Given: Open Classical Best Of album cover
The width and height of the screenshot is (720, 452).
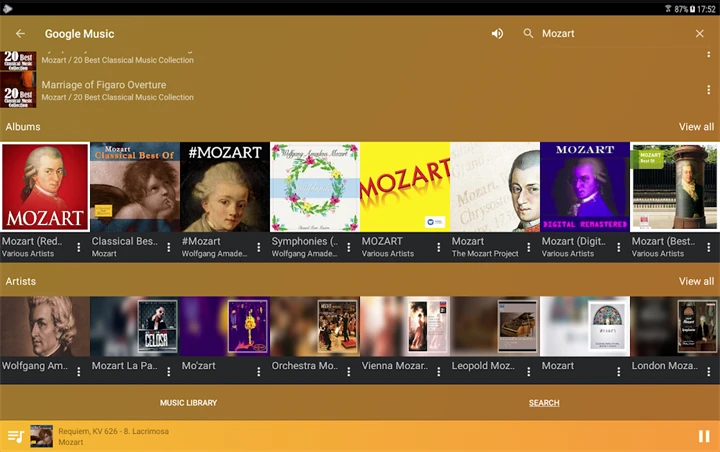Looking at the screenshot, I should tap(135, 187).
